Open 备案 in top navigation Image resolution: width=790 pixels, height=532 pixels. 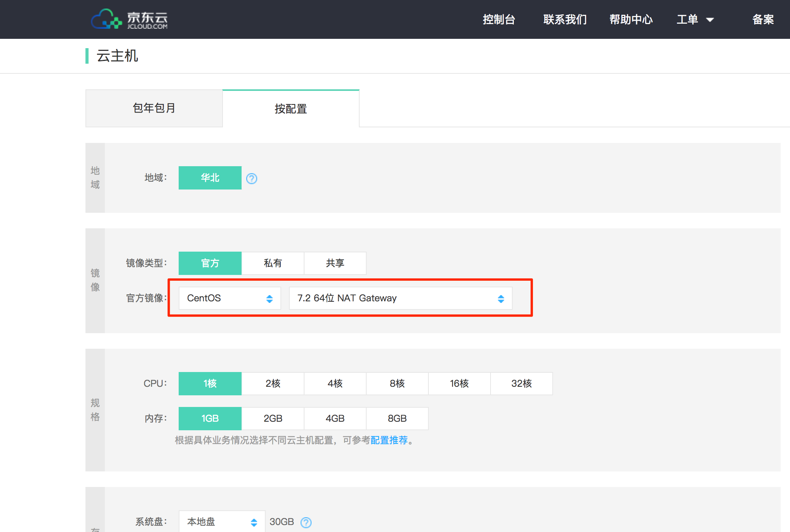(763, 19)
